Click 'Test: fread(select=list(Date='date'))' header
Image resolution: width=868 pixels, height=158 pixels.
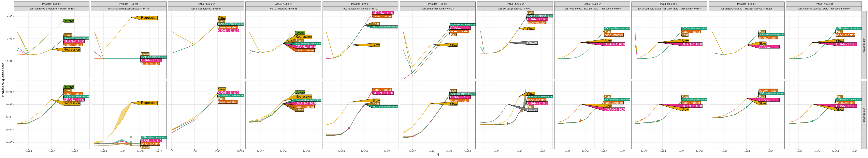tap(592, 9)
